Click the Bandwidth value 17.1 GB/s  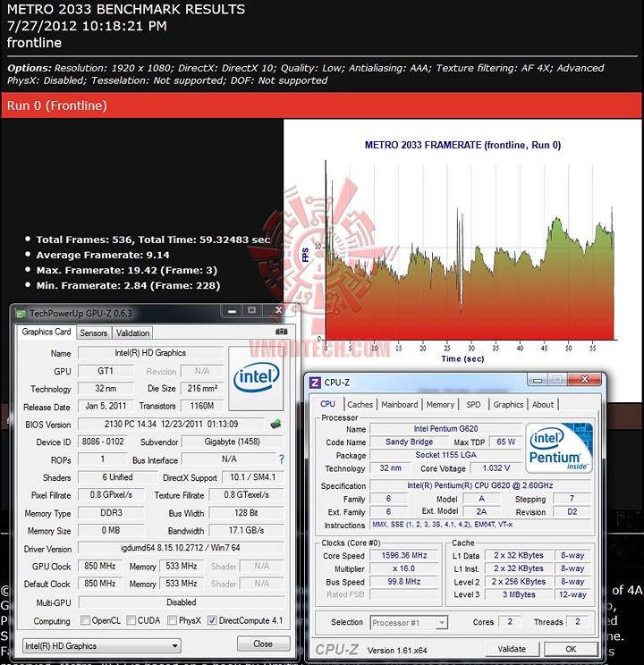(246, 531)
